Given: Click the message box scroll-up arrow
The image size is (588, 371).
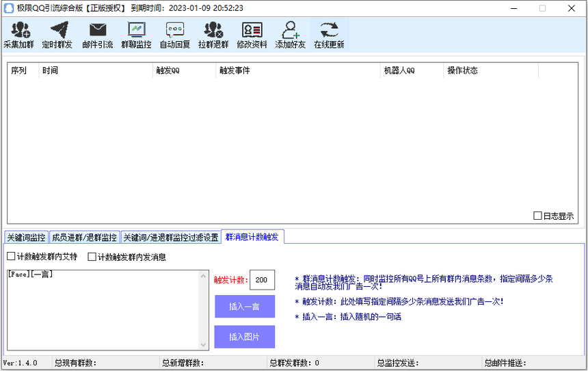Looking at the screenshot, I should (203, 276).
